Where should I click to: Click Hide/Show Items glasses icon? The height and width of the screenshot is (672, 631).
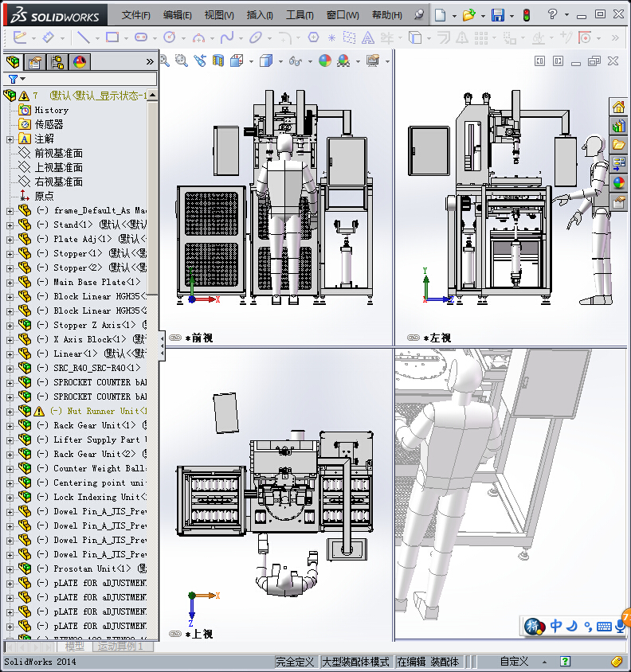295,61
